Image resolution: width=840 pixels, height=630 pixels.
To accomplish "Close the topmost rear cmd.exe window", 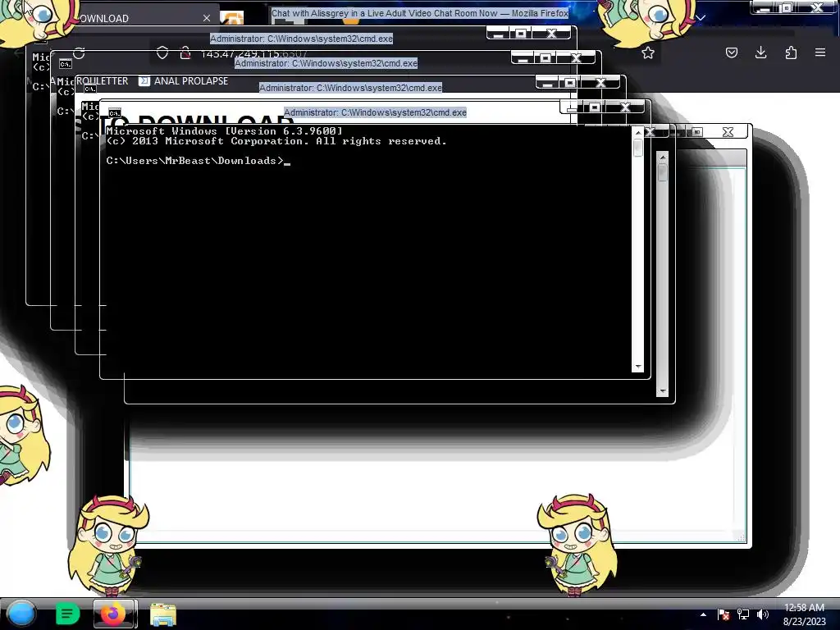I will [552, 34].
